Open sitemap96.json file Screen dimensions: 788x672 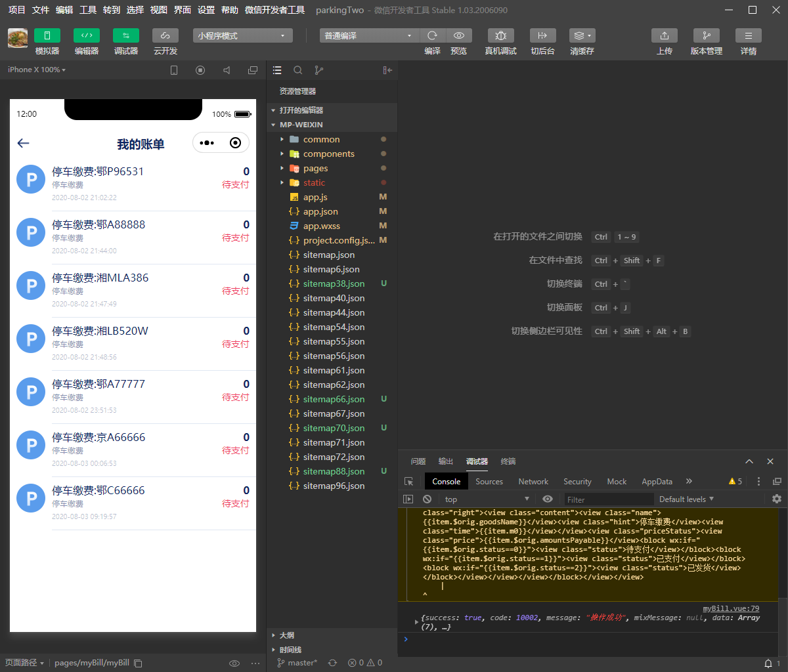(x=332, y=486)
